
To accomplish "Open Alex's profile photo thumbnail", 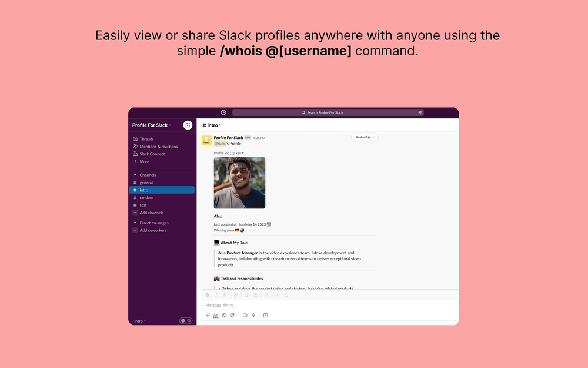I will pyautogui.click(x=239, y=183).
